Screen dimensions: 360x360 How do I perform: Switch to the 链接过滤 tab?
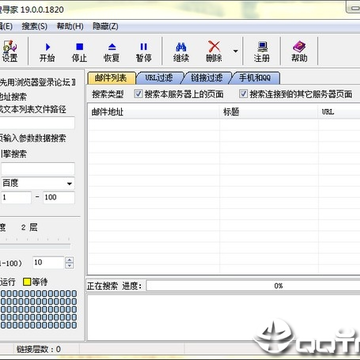pos(207,78)
